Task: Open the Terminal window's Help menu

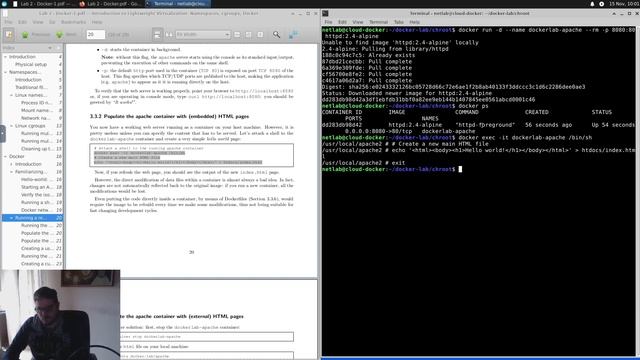Action: 414,22
